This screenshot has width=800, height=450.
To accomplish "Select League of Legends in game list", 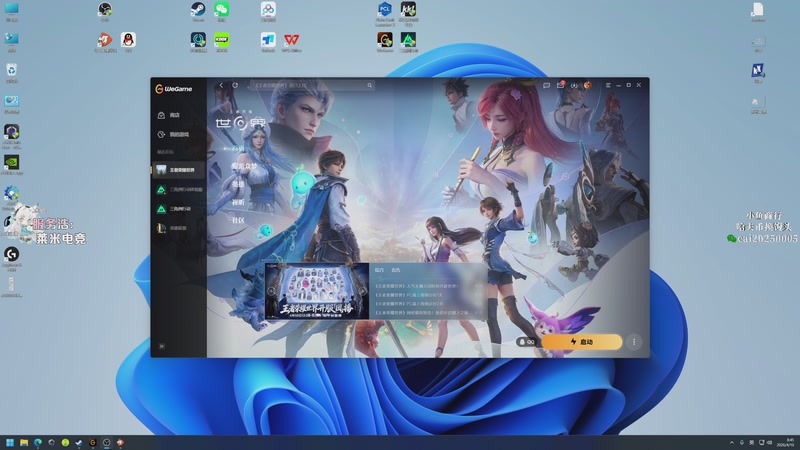I will [178, 228].
